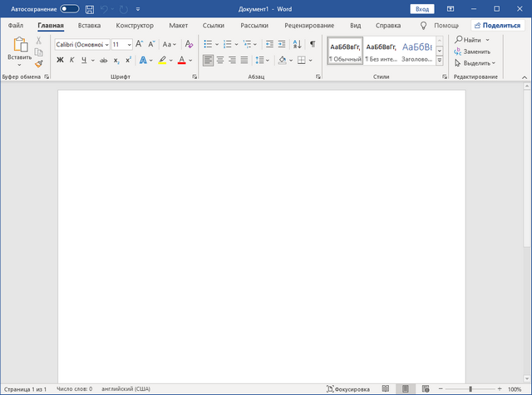This screenshot has width=532, height=395.
Task: Click the Save floppy disk icon
Action: point(90,8)
